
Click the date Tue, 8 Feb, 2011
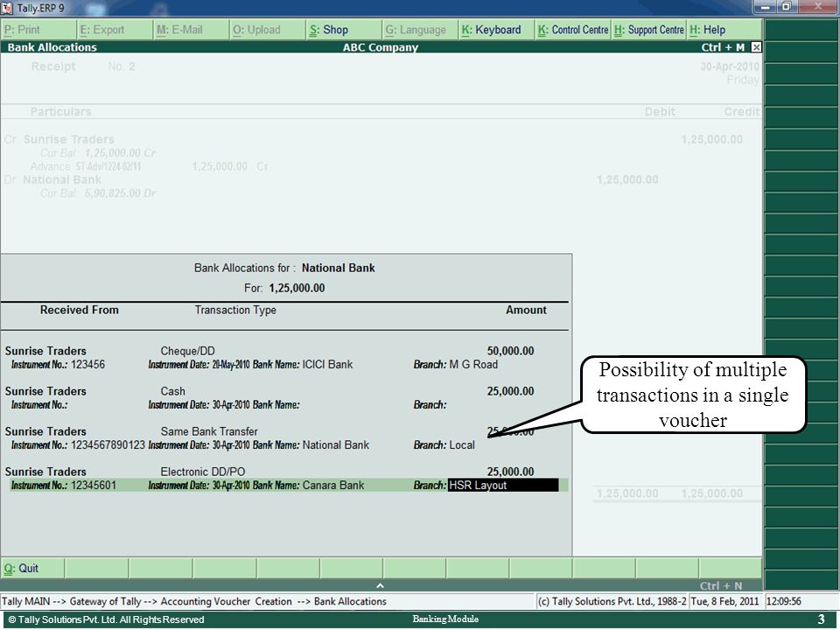724,602
